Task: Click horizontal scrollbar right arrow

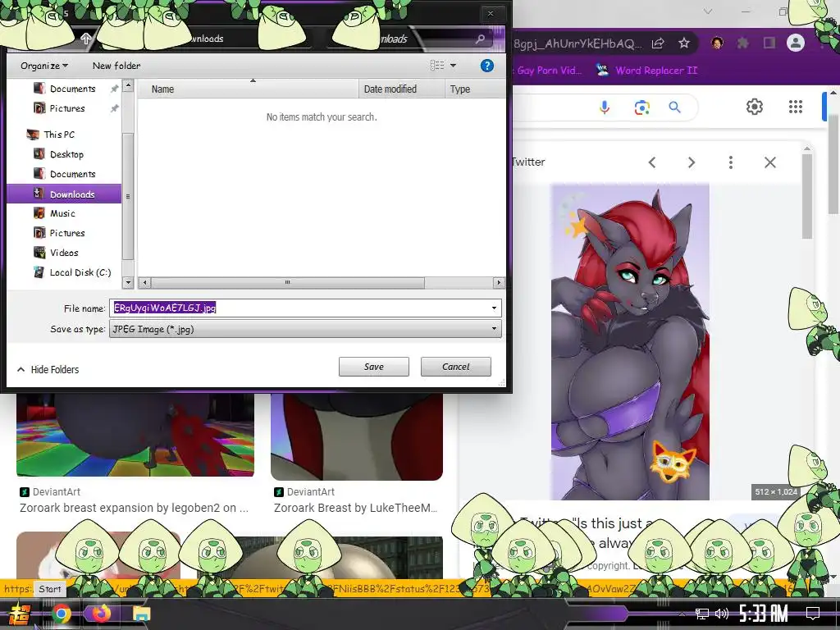Action: coord(499,282)
